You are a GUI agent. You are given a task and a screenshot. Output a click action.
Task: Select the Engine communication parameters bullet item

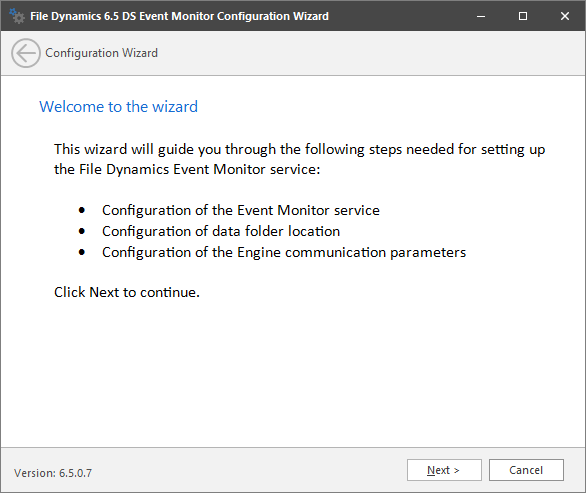click(x=284, y=252)
